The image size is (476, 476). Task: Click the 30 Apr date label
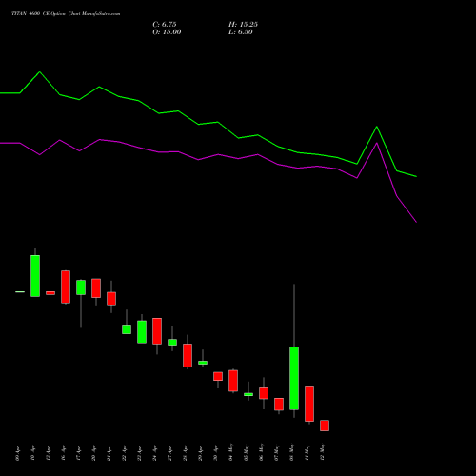click(216, 454)
